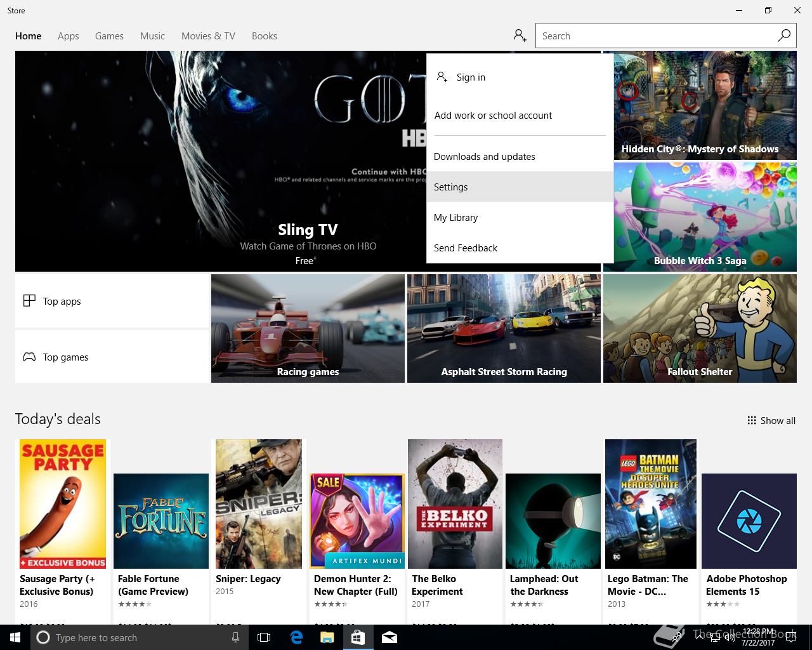The image size is (812, 650).
Task: Switch to the Games tab
Action: tap(109, 36)
